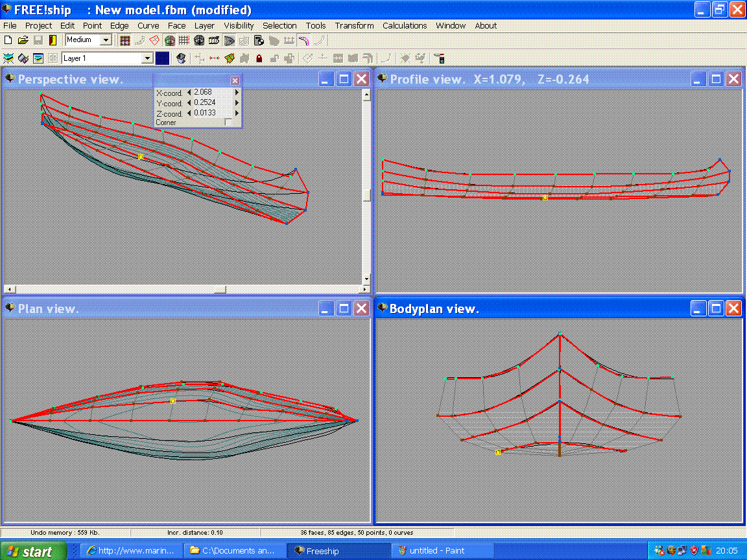Click the floppy disk Save icon

tap(38, 40)
